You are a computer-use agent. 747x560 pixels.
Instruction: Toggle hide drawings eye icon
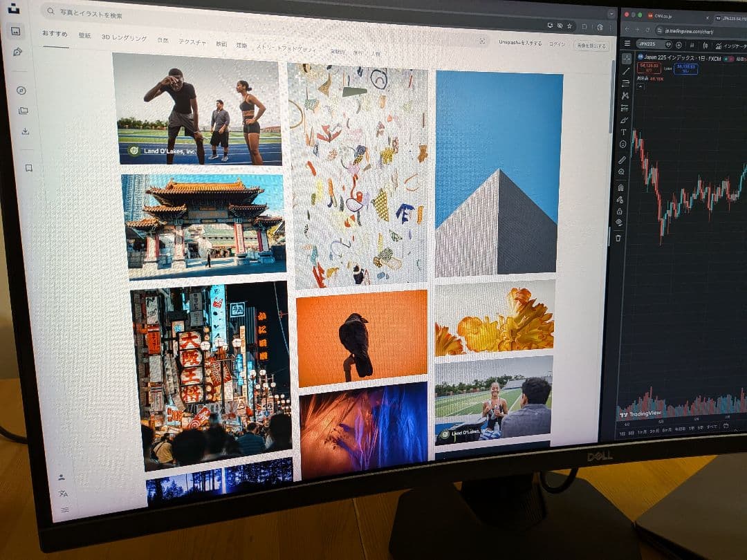pyautogui.click(x=619, y=223)
